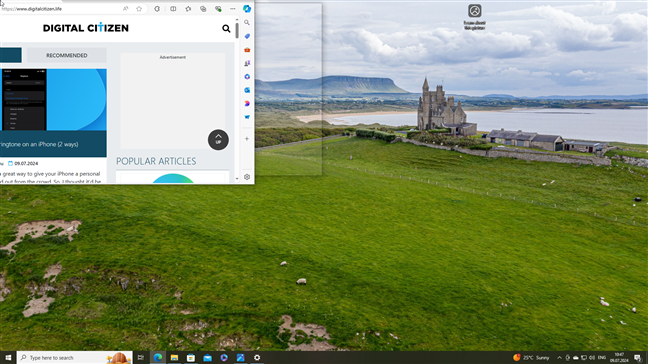Open File Explorer from the taskbar
The height and width of the screenshot is (364, 648).
[x=174, y=357]
